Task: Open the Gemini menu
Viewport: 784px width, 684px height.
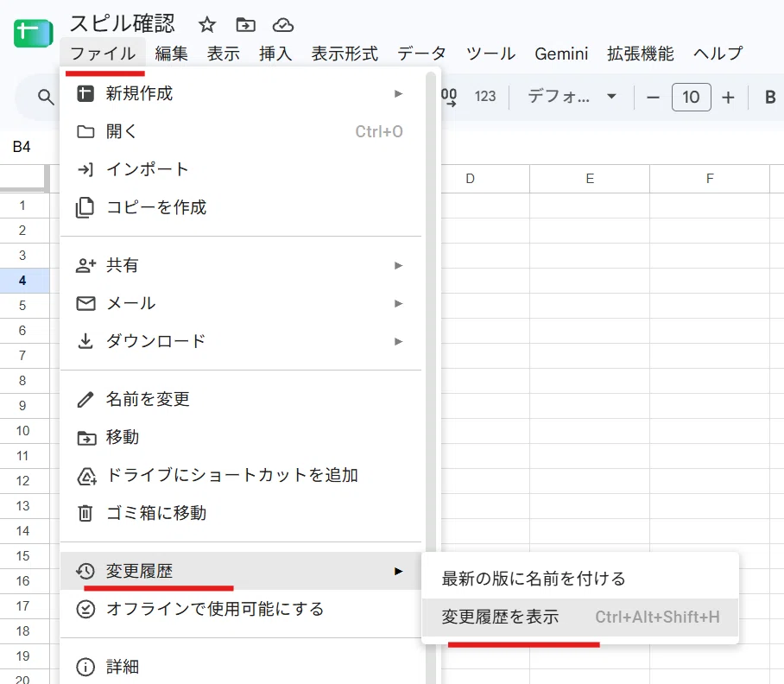Action: [x=561, y=53]
